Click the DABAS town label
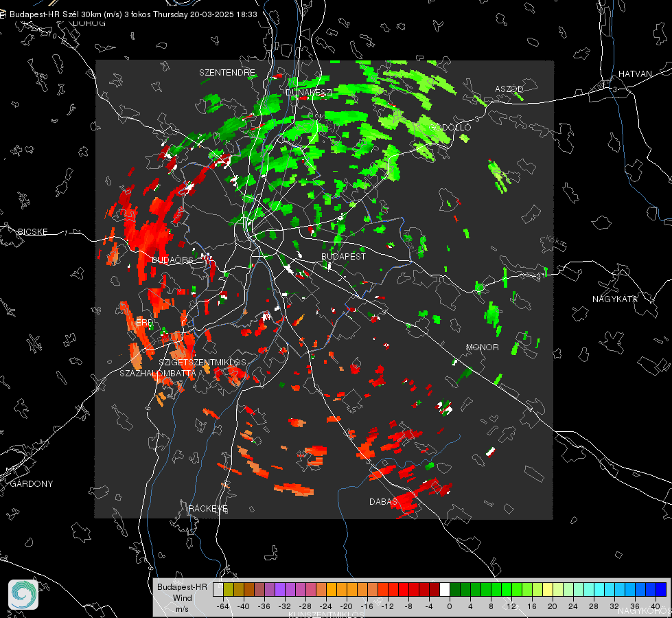The height and width of the screenshot is (618, 672). tap(383, 501)
